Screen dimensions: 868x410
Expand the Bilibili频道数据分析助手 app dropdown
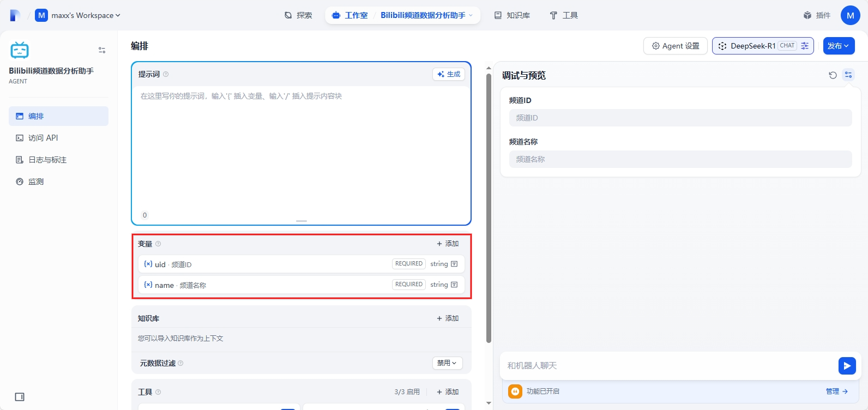click(426, 15)
